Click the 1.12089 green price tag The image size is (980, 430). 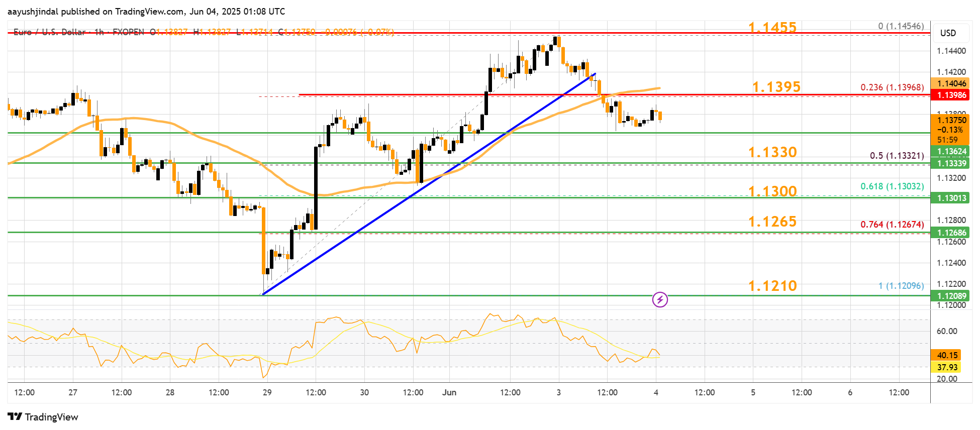coord(951,296)
